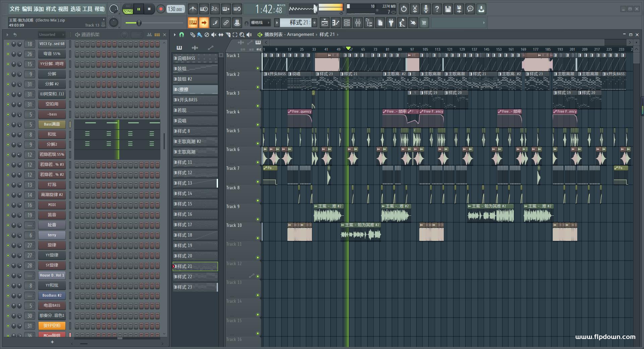
Task: Start one-click recording with microphone icon
Action: pyautogui.click(x=426, y=9)
